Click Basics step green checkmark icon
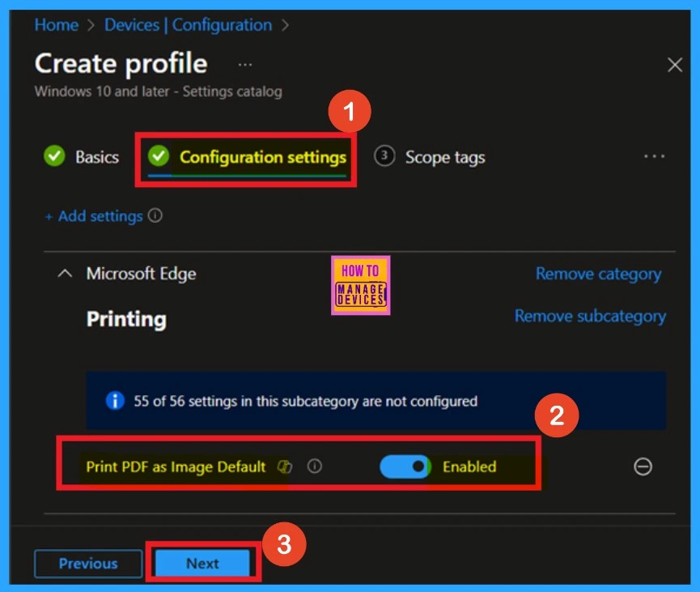700x592 pixels. 54,156
